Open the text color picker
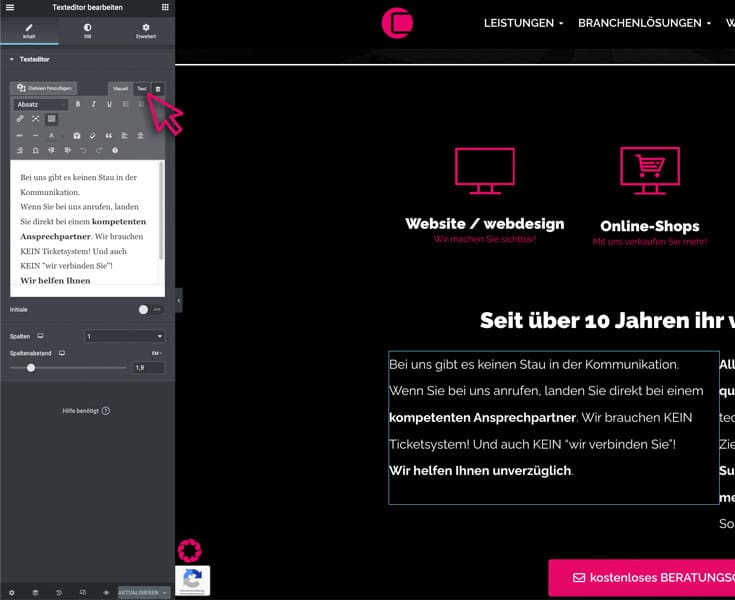Screen dimensions: 735x600 point(52,136)
